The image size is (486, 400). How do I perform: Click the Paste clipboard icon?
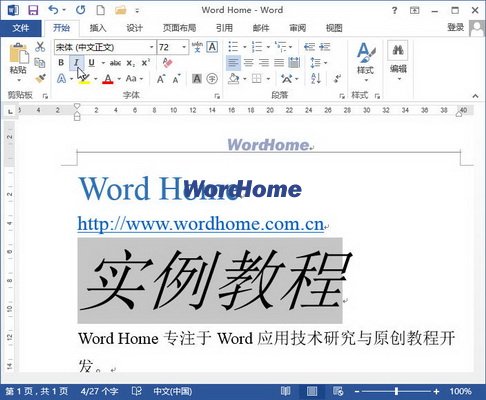[18, 53]
